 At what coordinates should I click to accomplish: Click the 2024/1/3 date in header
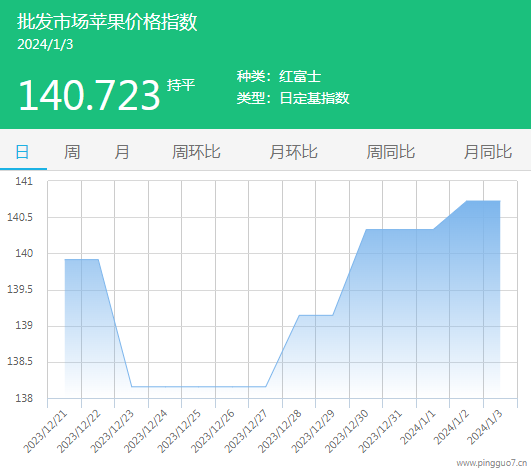[x=45, y=44]
